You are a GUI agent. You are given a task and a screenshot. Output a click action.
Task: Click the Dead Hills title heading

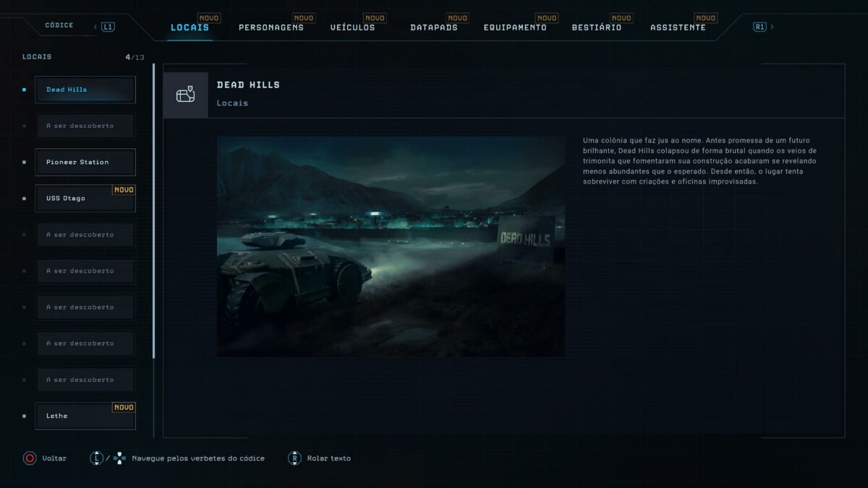tap(248, 85)
